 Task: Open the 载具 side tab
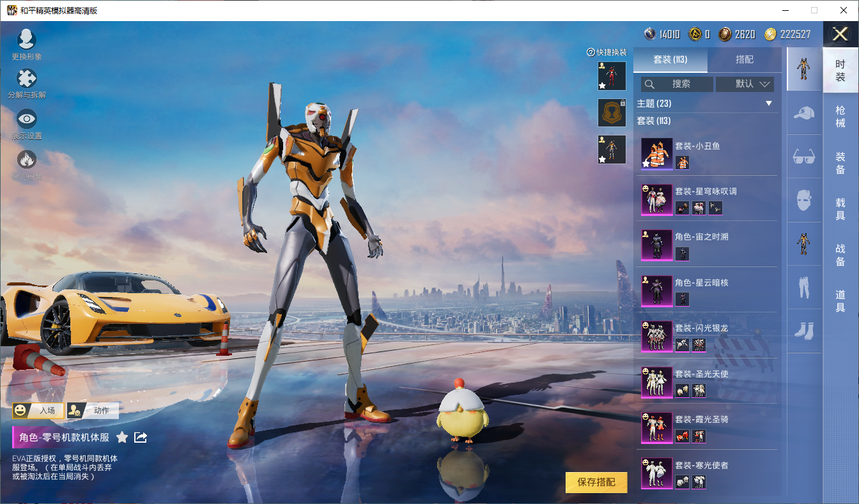840,208
